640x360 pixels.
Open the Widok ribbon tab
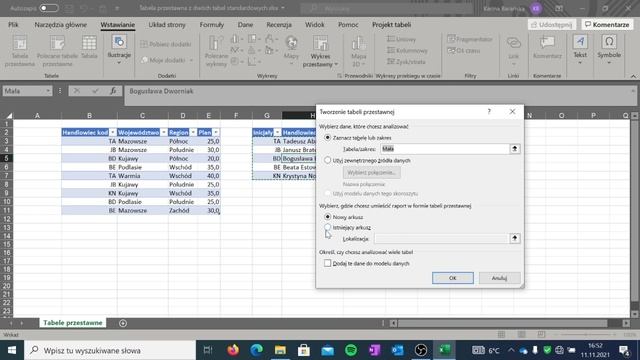pos(314,25)
